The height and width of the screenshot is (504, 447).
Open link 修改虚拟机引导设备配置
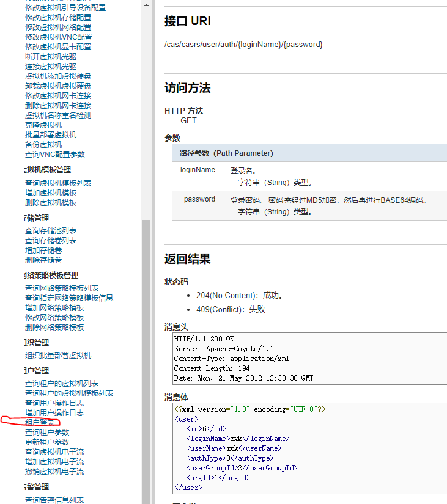65,8
